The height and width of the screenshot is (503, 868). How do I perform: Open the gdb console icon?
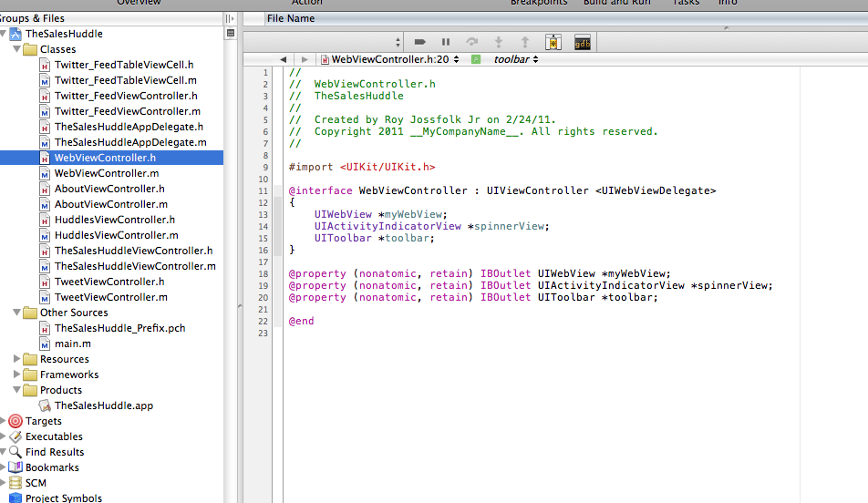click(583, 42)
